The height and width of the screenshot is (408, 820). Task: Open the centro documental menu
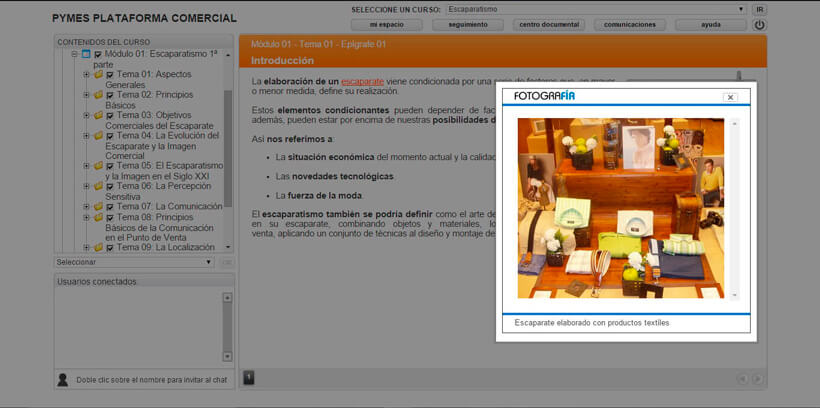[549, 25]
